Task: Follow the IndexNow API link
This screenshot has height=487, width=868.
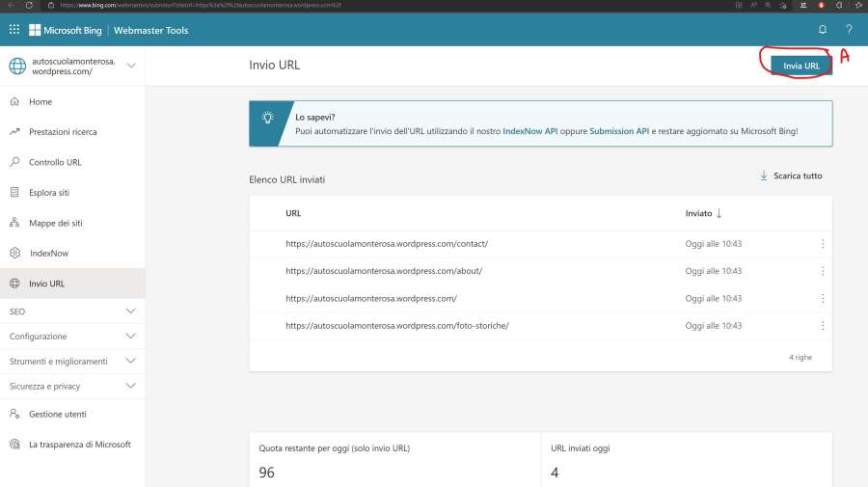Action: [529, 130]
